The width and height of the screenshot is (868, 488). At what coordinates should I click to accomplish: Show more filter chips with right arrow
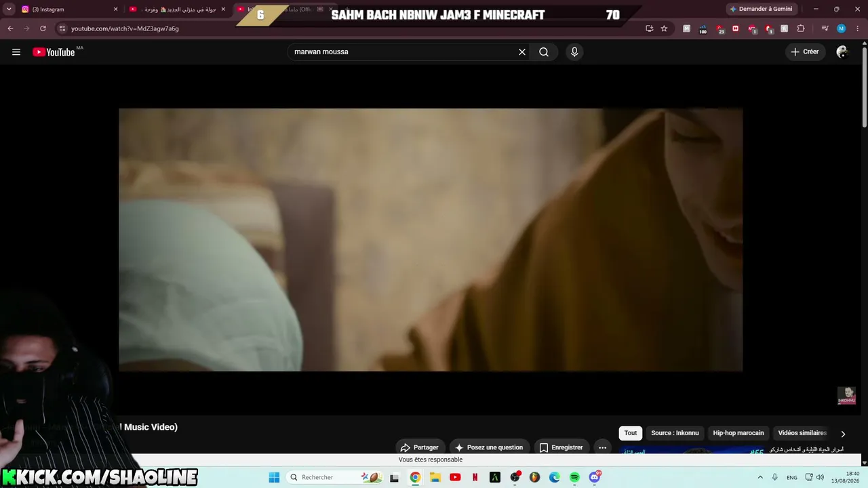[x=843, y=434]
